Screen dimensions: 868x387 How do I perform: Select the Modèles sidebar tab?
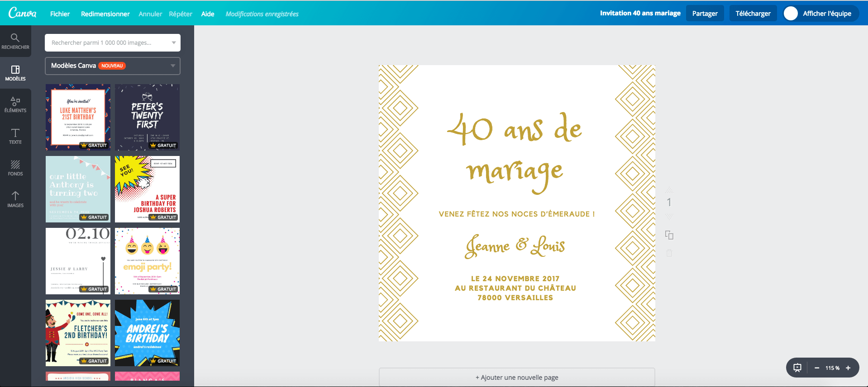pos(15,73)
